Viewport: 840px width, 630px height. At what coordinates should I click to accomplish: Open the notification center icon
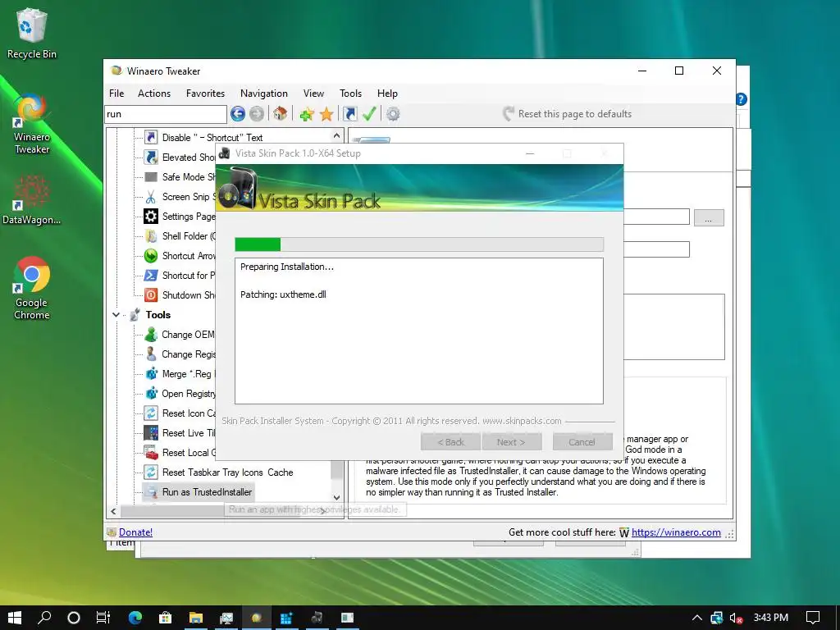tap(813, 618)
